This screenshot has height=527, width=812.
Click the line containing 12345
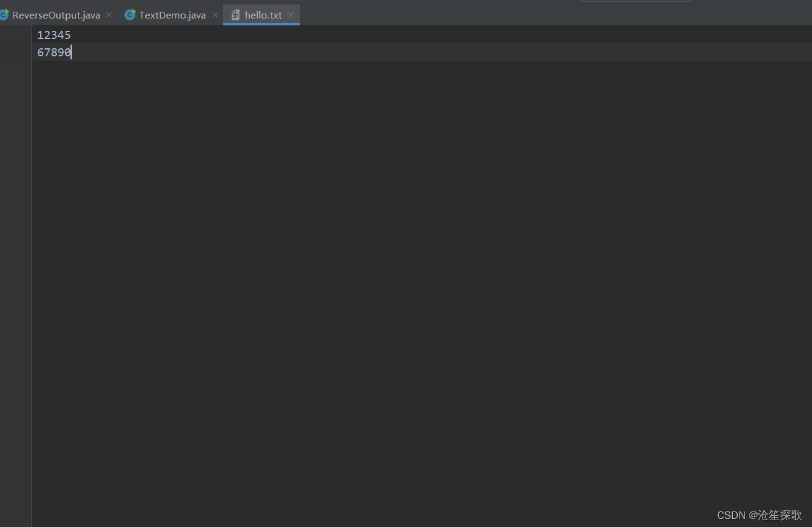click(x=53, y=35)
